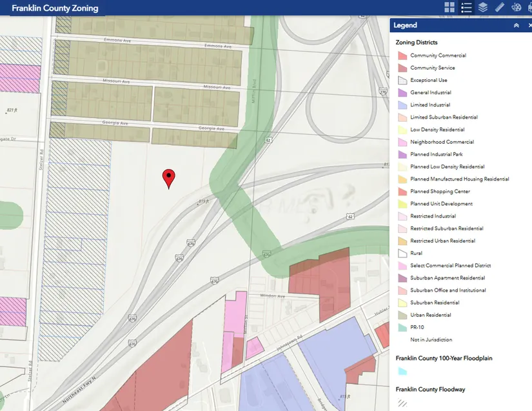Select the Zoning Districts legend heading
Screen dimensions: 532x411
(x=417, y=43)
